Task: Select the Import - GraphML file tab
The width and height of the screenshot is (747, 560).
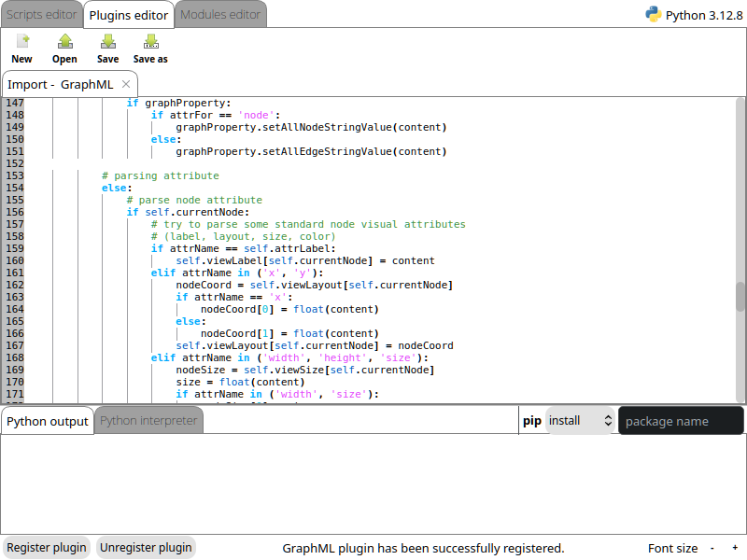Action: tap(61, 84)
